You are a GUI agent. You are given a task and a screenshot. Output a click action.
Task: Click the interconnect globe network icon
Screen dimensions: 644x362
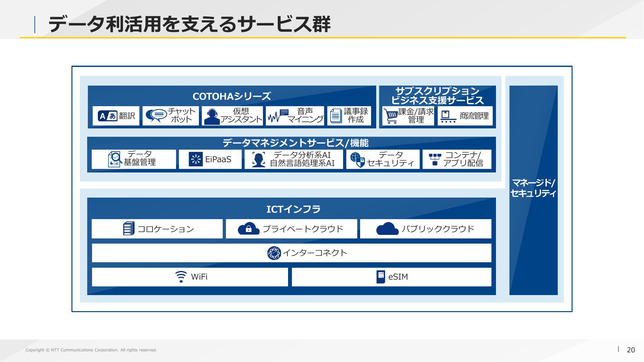(274, 253)
